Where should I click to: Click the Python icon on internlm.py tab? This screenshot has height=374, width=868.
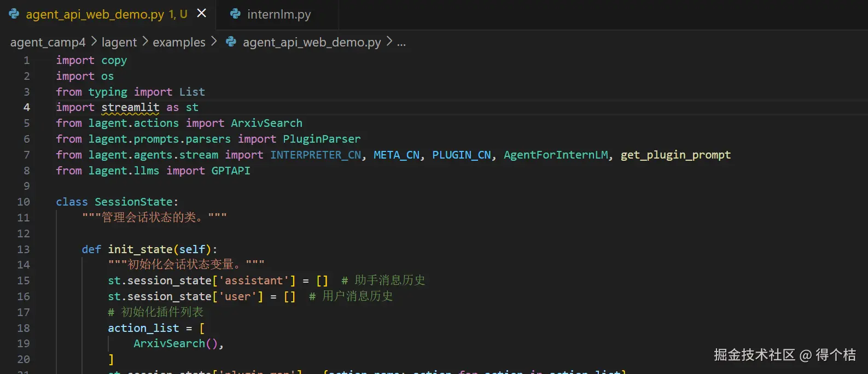click(235, 14)
